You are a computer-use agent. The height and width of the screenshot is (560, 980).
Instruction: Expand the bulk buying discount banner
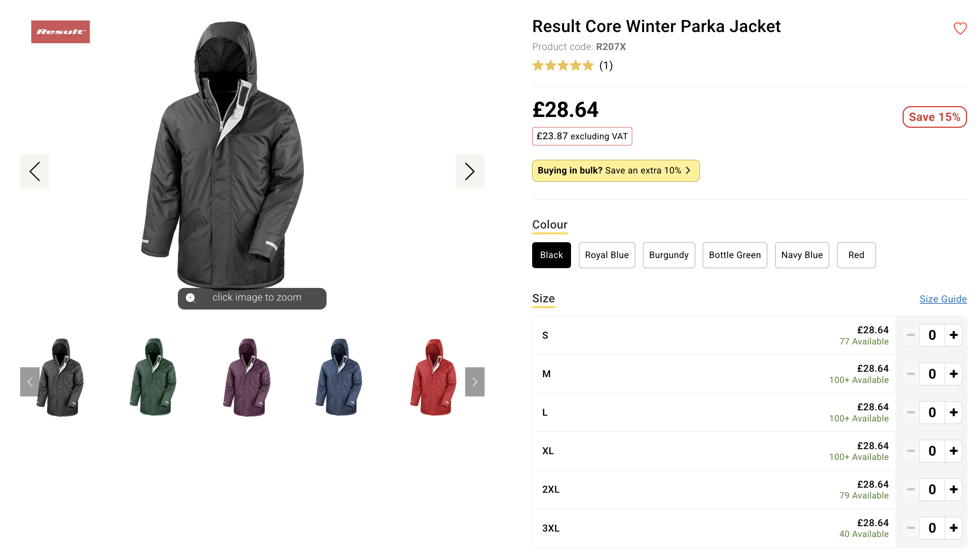[x=615, y=170]
